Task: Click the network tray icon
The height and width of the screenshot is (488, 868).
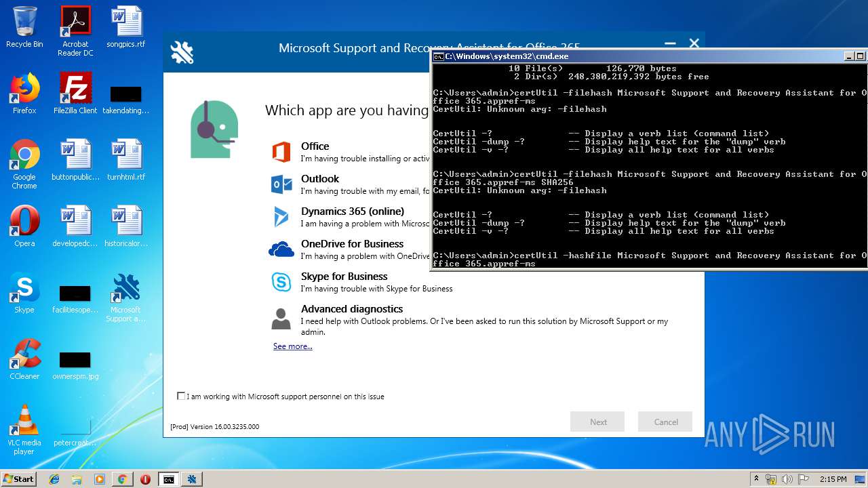Action: tap(771, 479)
